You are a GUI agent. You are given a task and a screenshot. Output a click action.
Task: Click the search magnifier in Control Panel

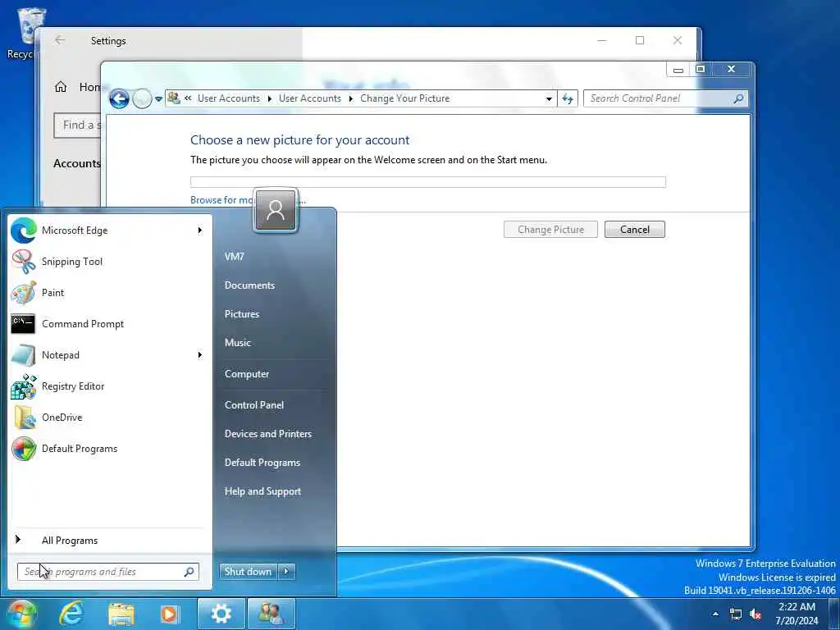(x=738, y=98)
